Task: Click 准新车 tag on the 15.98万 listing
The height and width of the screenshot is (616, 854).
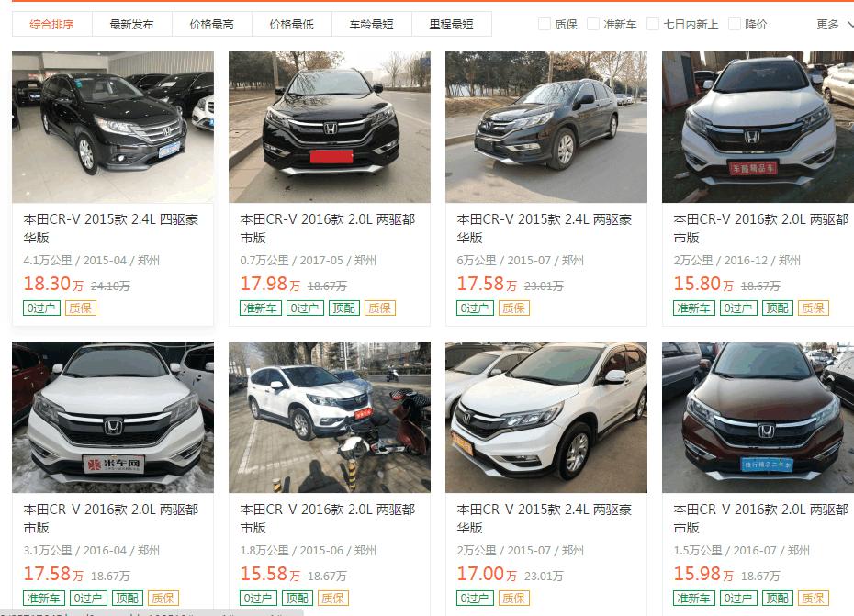Action: click(694, 598)
